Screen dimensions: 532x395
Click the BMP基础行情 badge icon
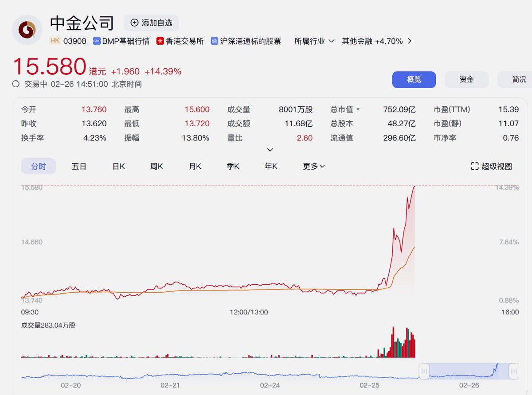pyautogui.click(x=97, y=41)
